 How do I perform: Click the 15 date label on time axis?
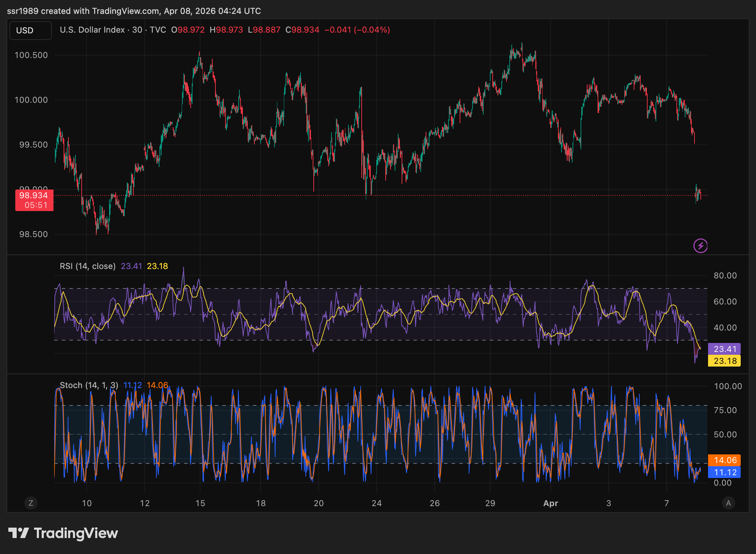click(x=200, y=503)
